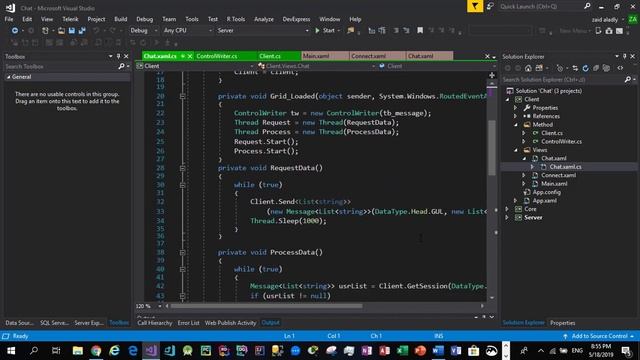This screenshot has width=640, height=360.
Task: Collapse the RequestData method outlining toggle
Action: tap(182, 168)
